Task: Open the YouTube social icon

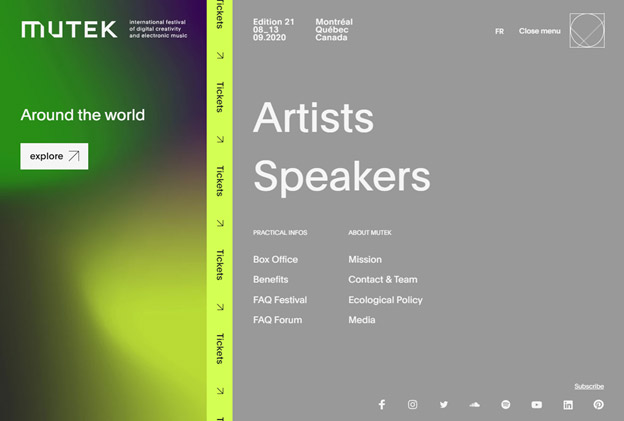Action: (x=536, y=405)
